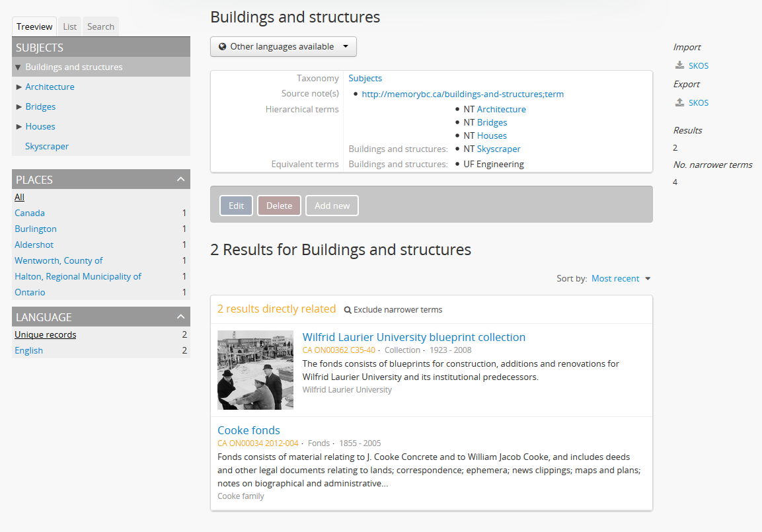
Task: Switch to the Search tab
Action: tap(100, 26)
